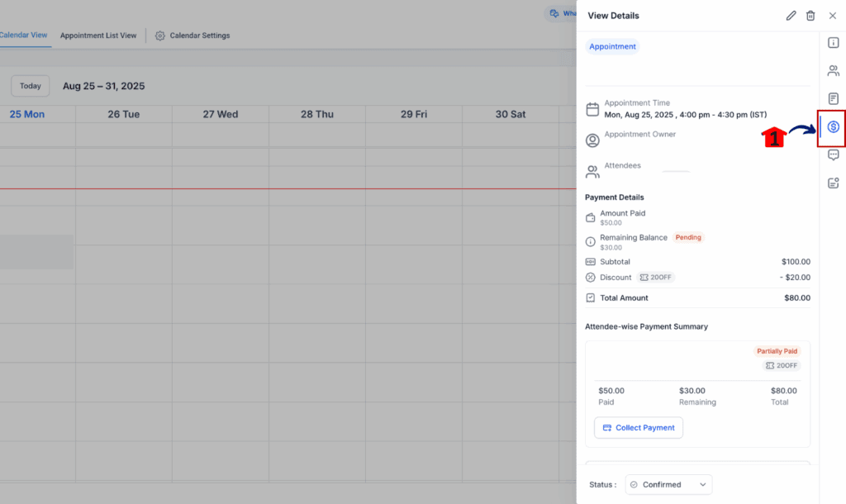Click the $80.00 Total amount in summary
This screenshot has height=504, width=846.
784,391
